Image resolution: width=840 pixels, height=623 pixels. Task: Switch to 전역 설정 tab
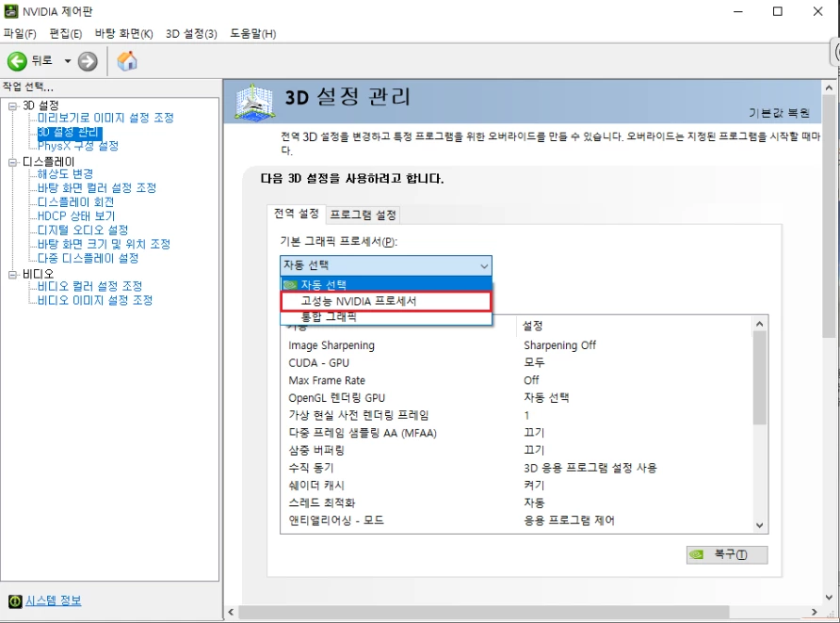tap(297, 214)
